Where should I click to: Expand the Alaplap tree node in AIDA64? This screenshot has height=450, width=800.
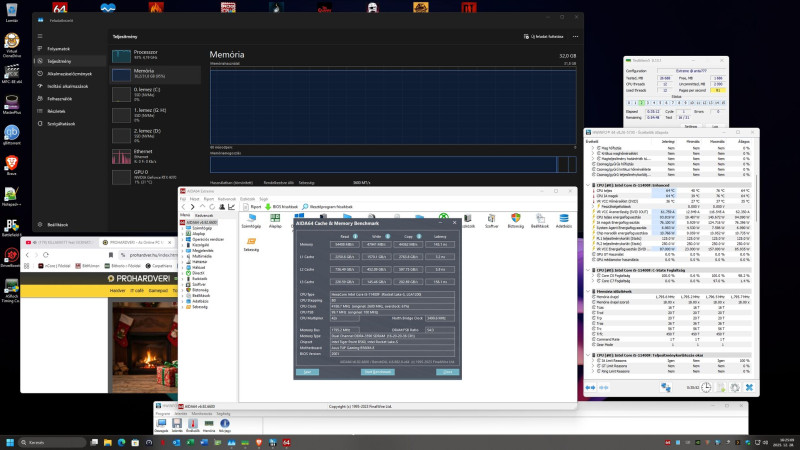pyautogui.click(x=181, y=233)
